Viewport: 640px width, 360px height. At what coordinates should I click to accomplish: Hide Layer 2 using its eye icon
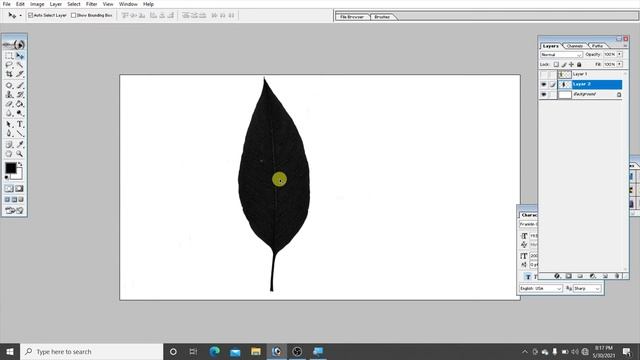pyautogui.click(x=543, y=84)
